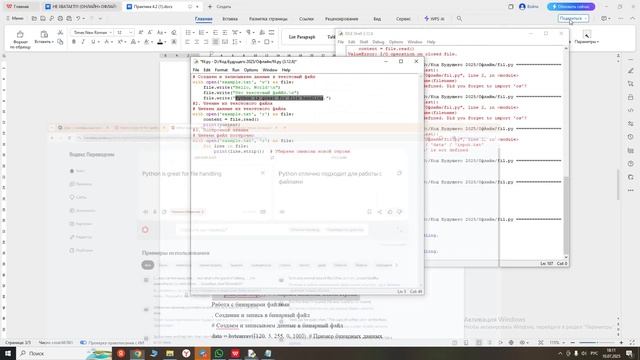Click the WPS AI button
This screenshot has height=360, width=640.
tap(434, 19)
